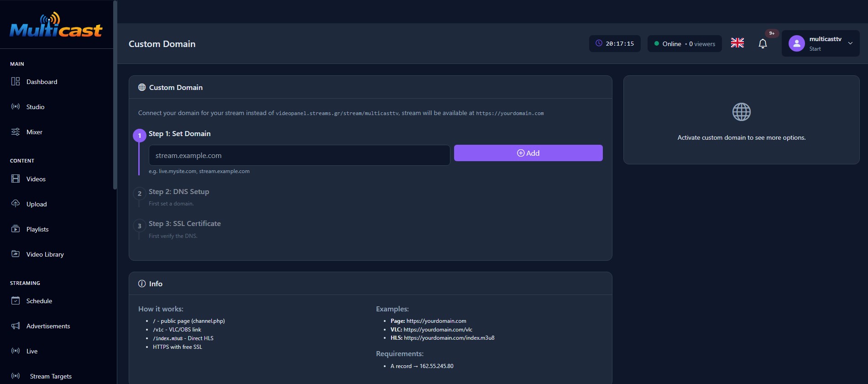Screen dimensions: 868x384
Task: Click the Custom Domain card globe icon
Action: coord(142,87)
